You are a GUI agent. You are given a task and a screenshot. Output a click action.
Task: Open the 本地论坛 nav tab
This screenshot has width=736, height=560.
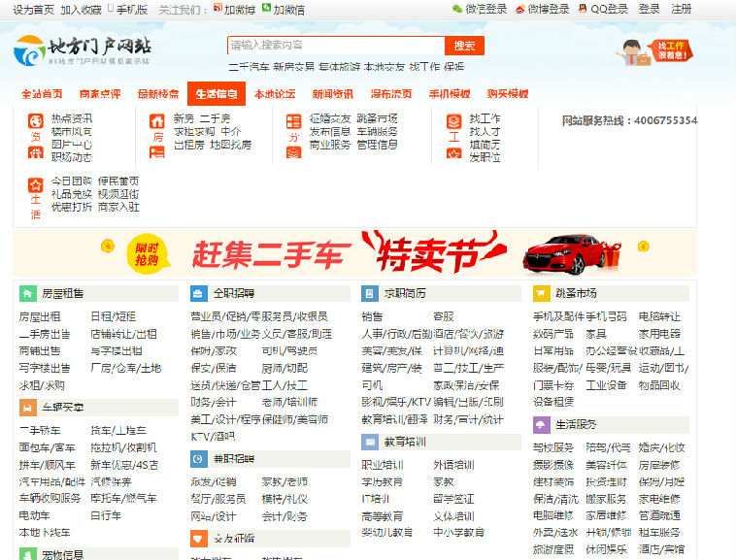pyautogui.click(x=275, y=94)
